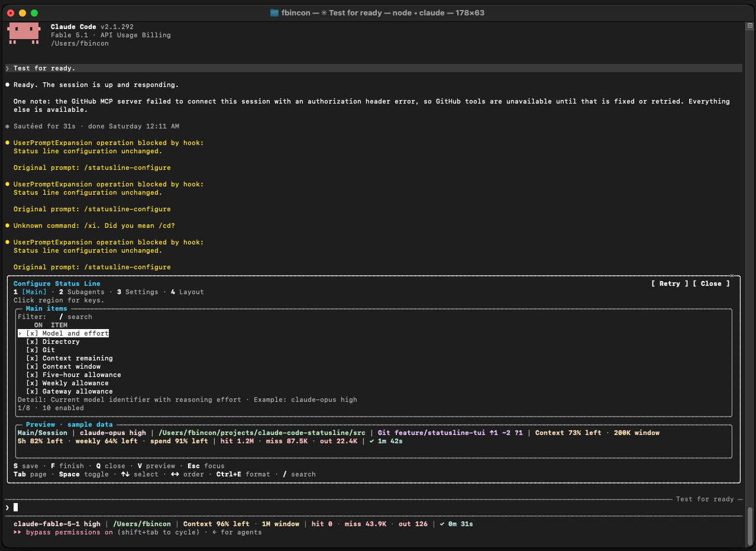Click 'miss 87.5K' in preview
The width and height of the screenshot is (756, 551).
coord(287,441)
